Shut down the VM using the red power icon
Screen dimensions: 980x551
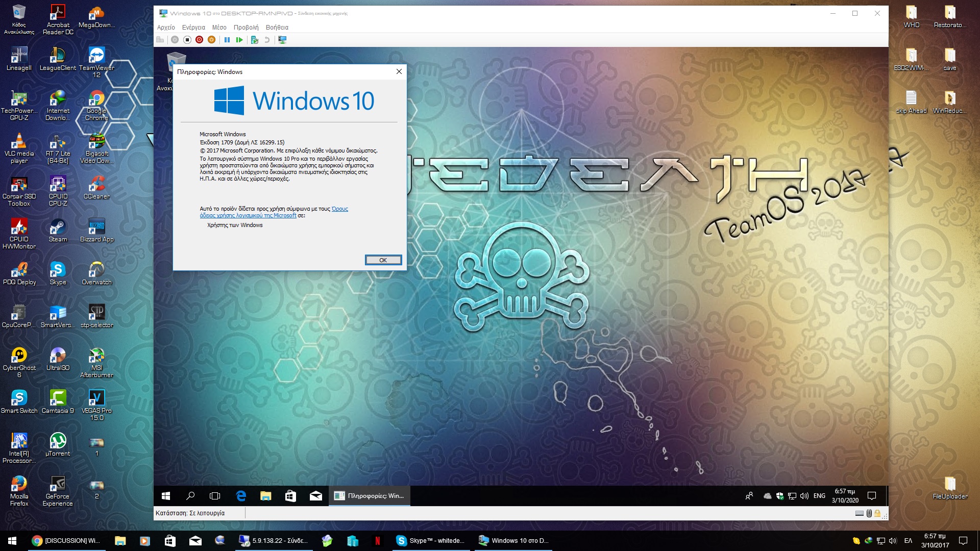[x=200, y=40]
